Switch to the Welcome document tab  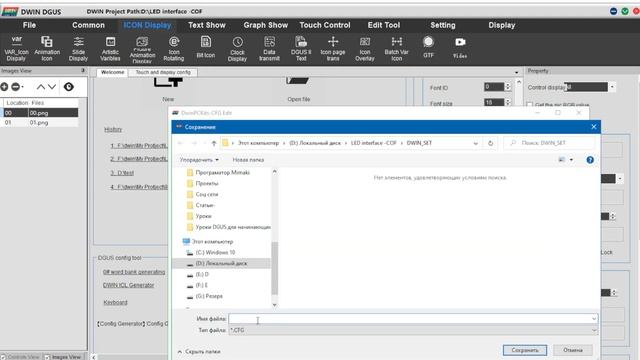pyautogui.click(x=112, y=72)
